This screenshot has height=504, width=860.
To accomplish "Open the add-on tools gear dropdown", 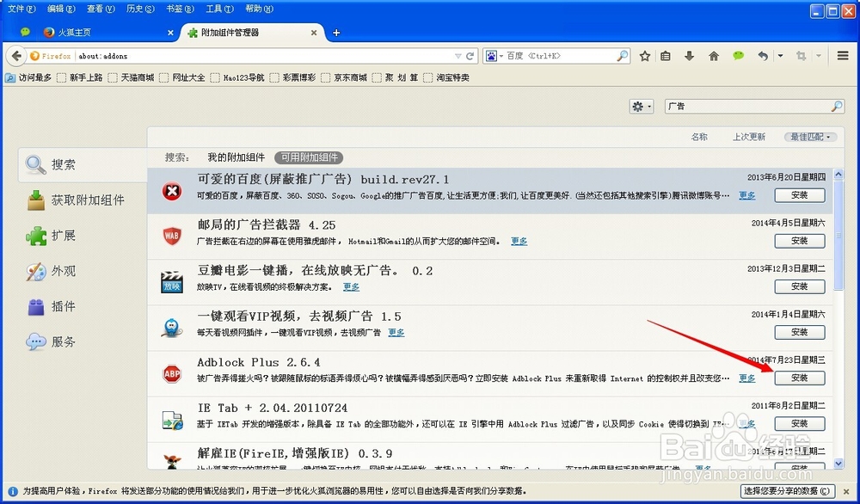I will 642,107.
